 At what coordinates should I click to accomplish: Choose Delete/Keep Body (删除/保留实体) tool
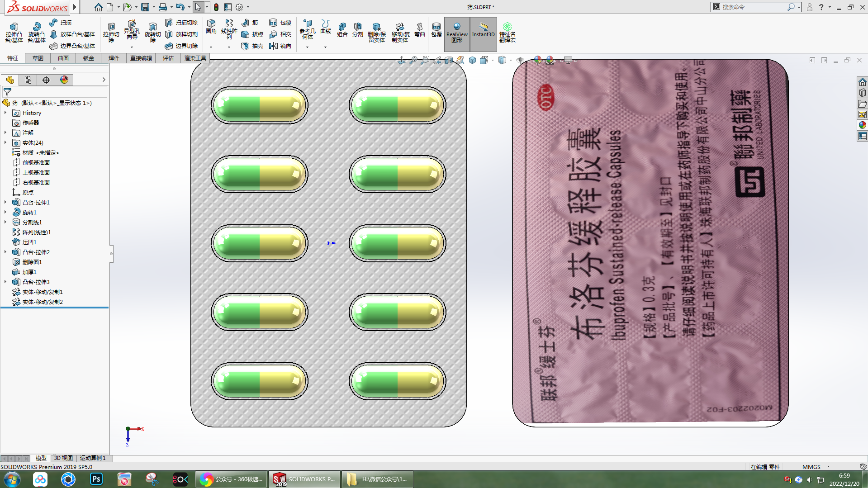(376, 32)
